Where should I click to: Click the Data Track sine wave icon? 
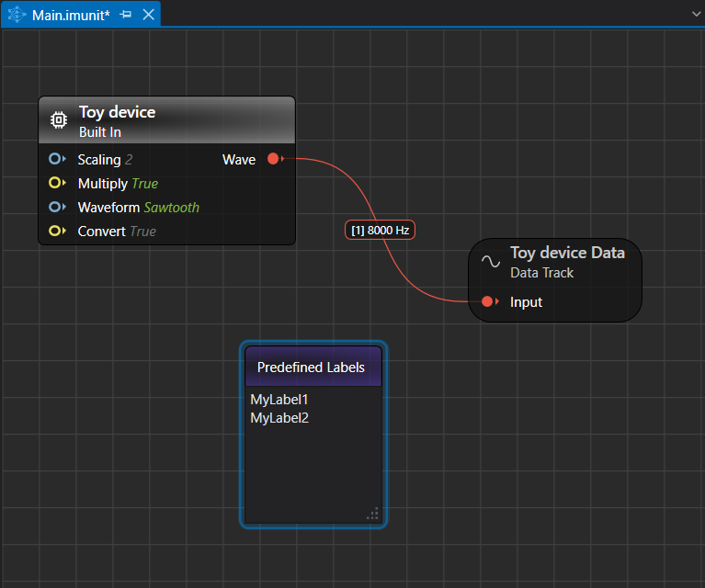click(492, 261)
